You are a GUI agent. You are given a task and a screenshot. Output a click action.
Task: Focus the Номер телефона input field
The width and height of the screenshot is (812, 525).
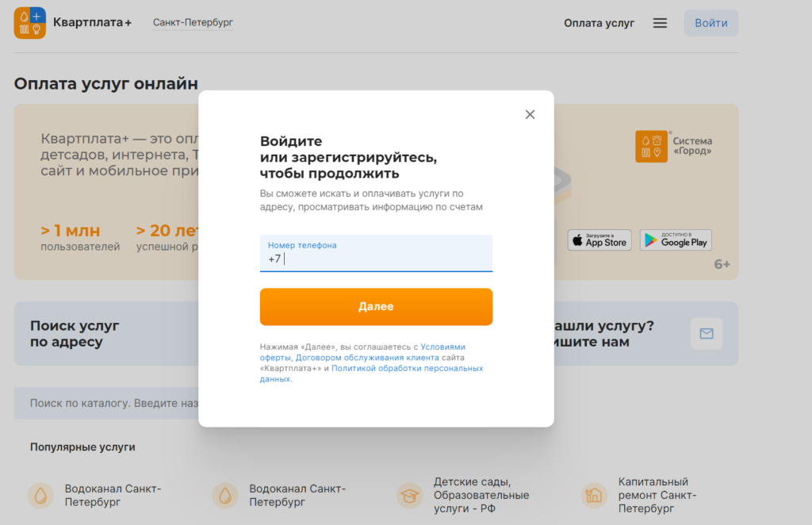click(376, 253)
